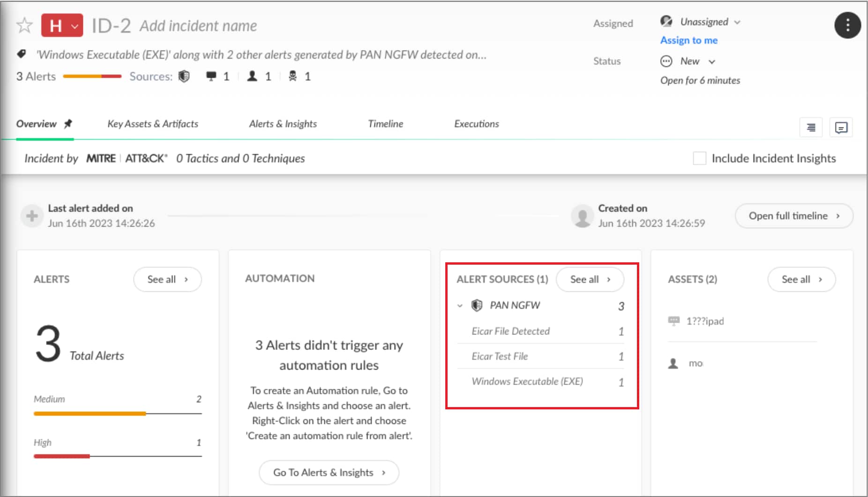
Task: Click See all in ASSETS card
Action: [x=801, y=280]
